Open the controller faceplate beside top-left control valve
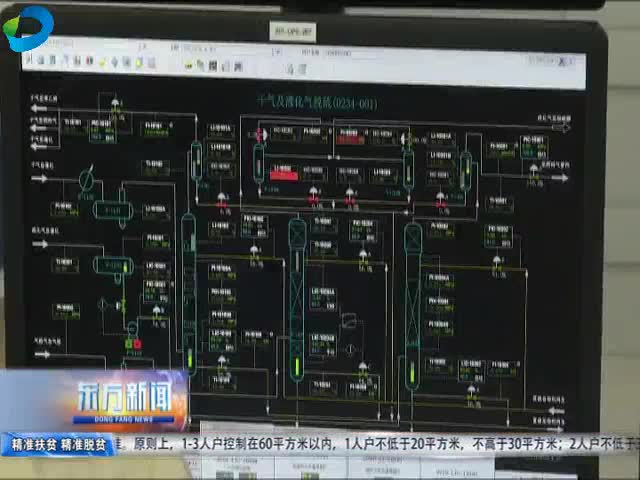The image size is (640, 480). tap(102, 130)
